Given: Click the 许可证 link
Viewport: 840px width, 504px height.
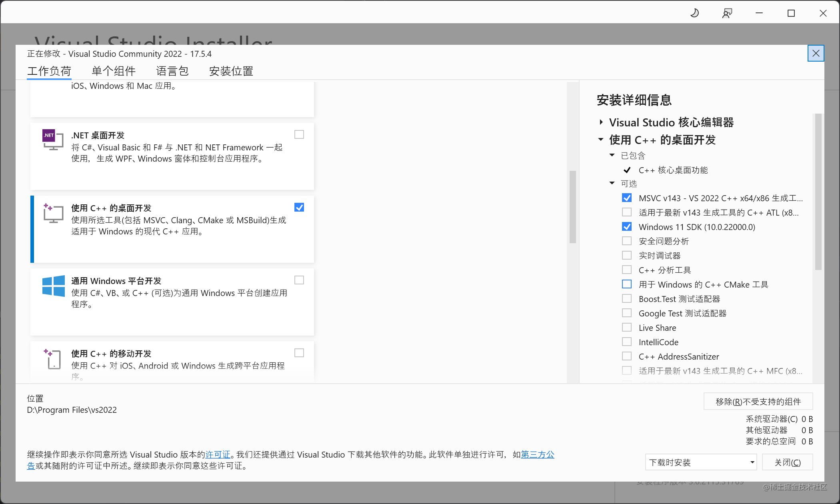Looking at the screenshot, I should click(218, 454).
